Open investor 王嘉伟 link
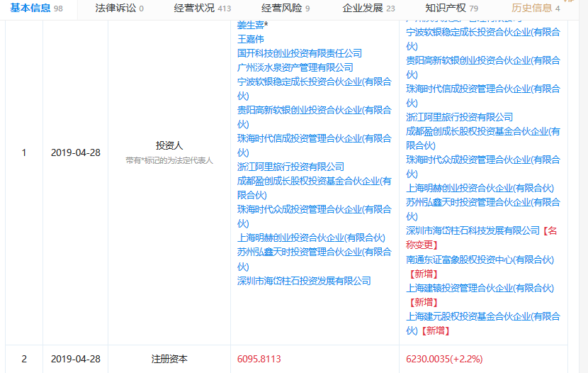Image resolution: width=588 pixels, height=373 pixels. (251, 39)
